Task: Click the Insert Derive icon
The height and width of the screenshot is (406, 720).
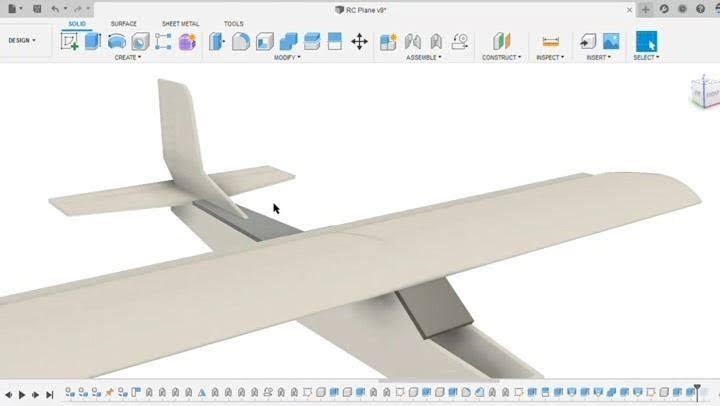Action: pyautogui.click(x=588, y=41)
